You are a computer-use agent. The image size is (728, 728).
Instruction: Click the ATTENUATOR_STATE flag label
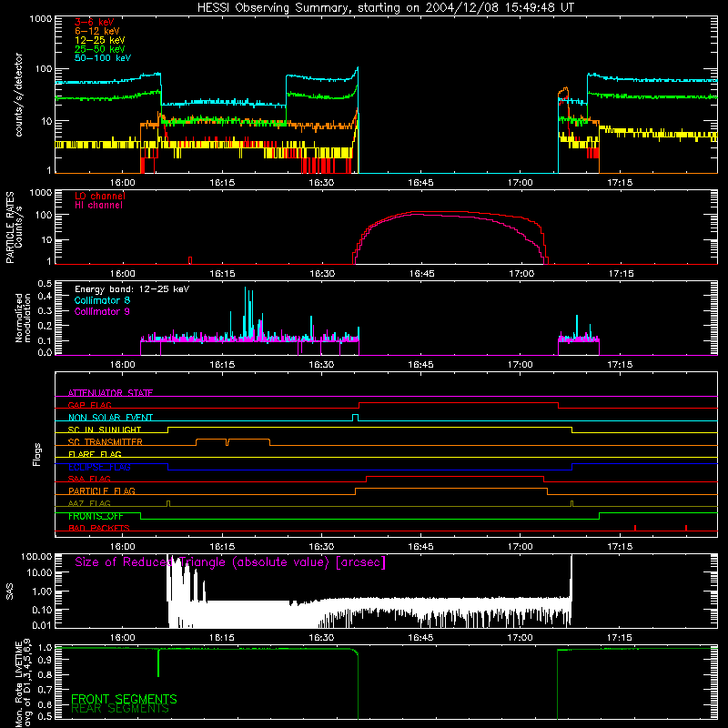110,393
